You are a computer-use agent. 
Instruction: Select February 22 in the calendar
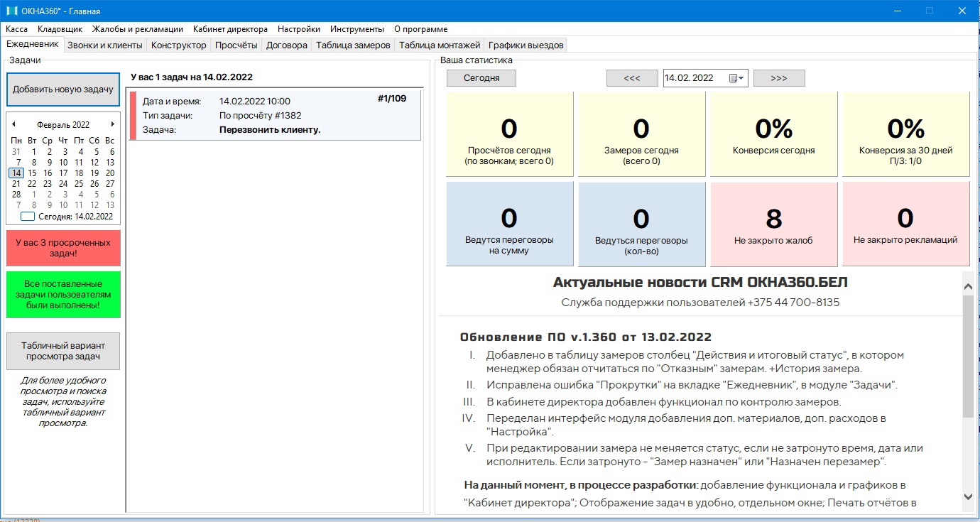tap(32, 183)
